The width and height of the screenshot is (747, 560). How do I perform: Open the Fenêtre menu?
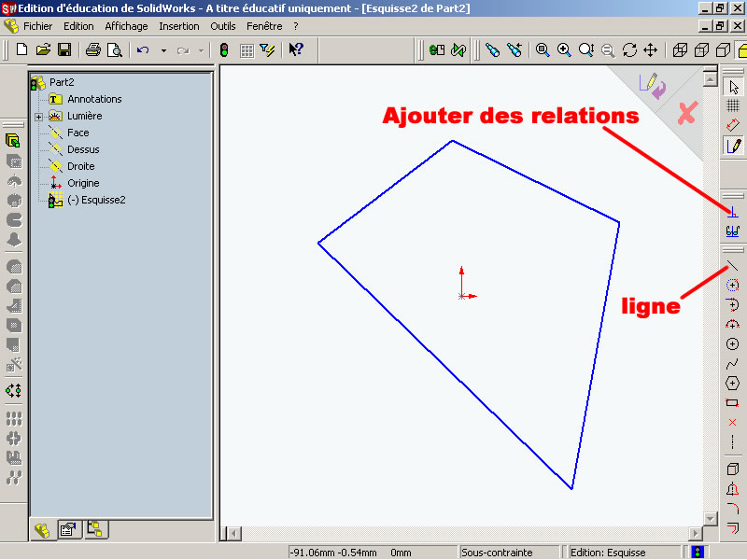264,26
